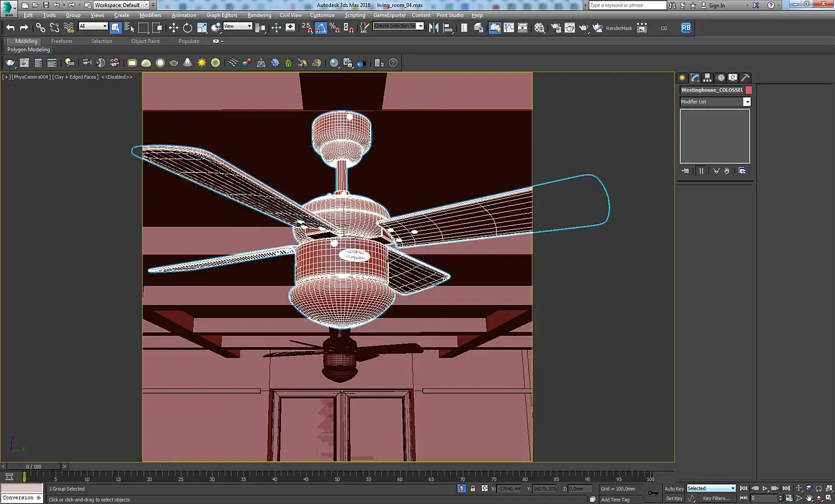Activate the Select and Rotate tool

(187, 27)
